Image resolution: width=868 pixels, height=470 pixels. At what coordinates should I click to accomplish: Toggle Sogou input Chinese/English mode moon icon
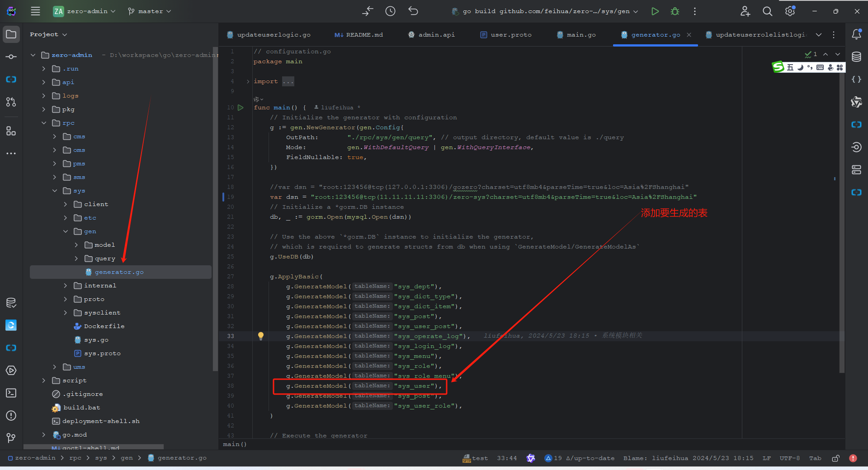point(800,67)
